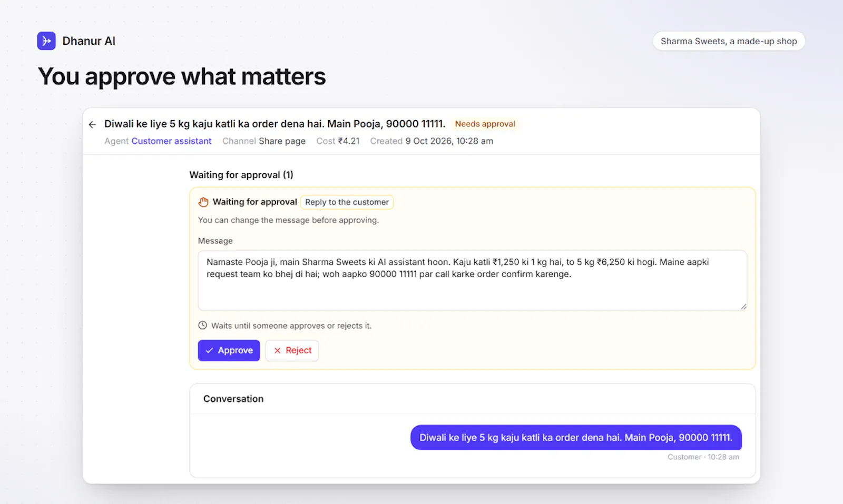Select the customer's Diwali order chat bubble

(576, 438)
